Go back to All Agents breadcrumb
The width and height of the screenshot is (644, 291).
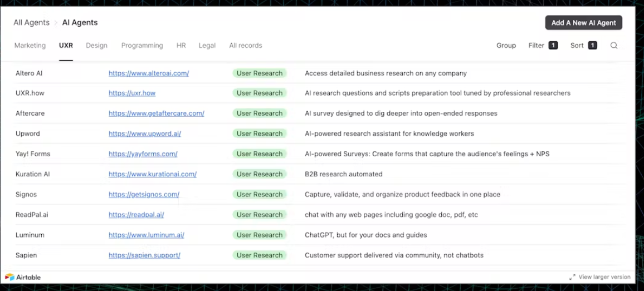tap(32, 23)
